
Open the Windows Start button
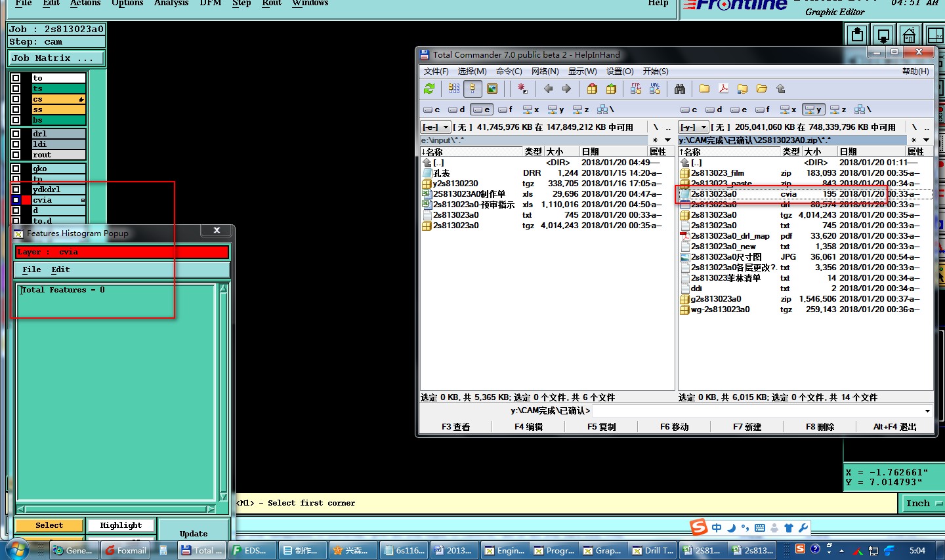coord(18,550)
